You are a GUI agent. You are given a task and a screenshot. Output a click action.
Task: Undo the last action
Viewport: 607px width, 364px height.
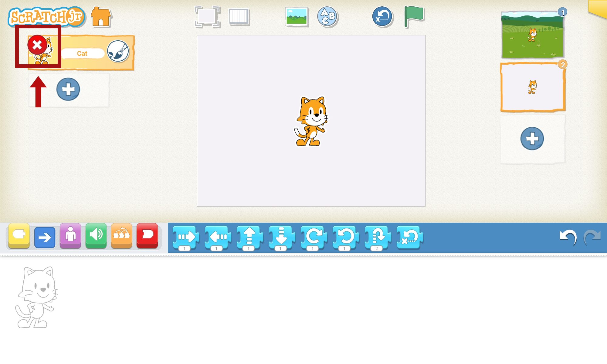click(568, 238)
